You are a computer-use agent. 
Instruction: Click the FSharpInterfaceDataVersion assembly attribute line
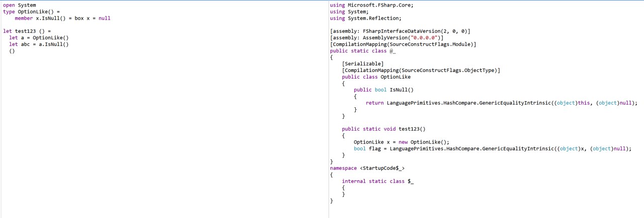[x=400, y=31]
